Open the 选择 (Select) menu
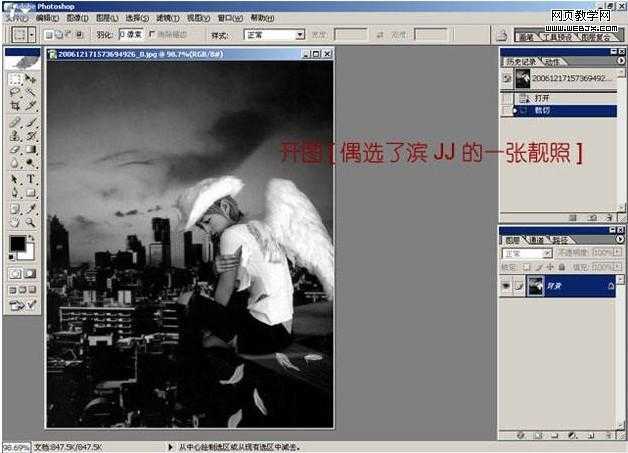 click(x=137, y=18)
